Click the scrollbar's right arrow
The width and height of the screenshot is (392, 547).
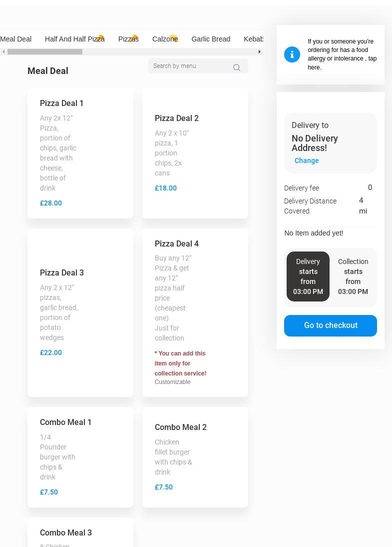(x=260, y=51)
